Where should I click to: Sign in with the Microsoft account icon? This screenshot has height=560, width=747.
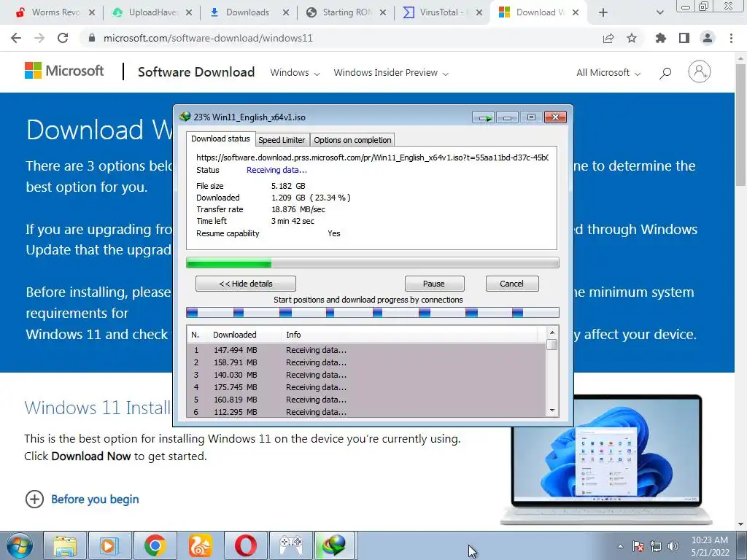[x=700, y=72]
